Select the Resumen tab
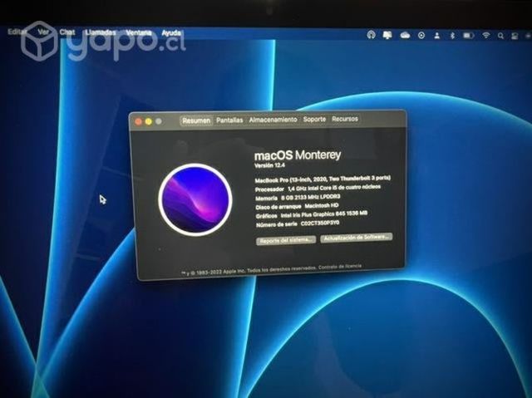 (196, 120)
